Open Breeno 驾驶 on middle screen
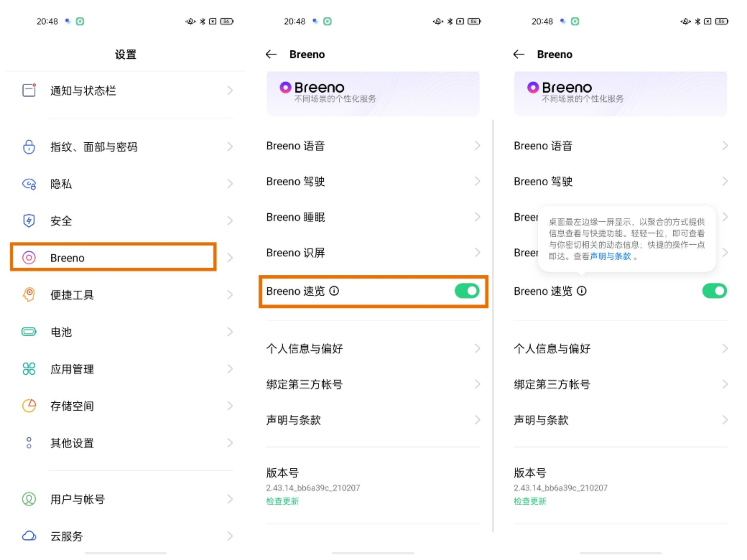Screen dimensions: 747x560 pyautogui.click(x=373, y=181)
